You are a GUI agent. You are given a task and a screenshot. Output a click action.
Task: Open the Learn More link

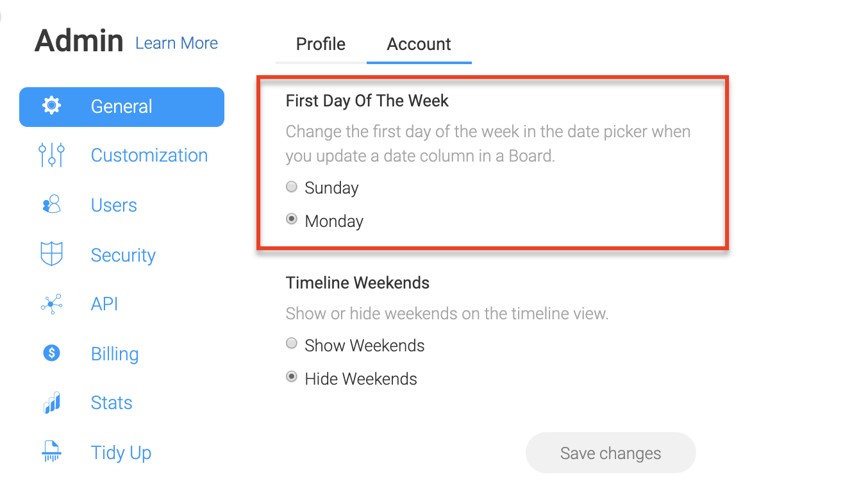pos(177,43)
